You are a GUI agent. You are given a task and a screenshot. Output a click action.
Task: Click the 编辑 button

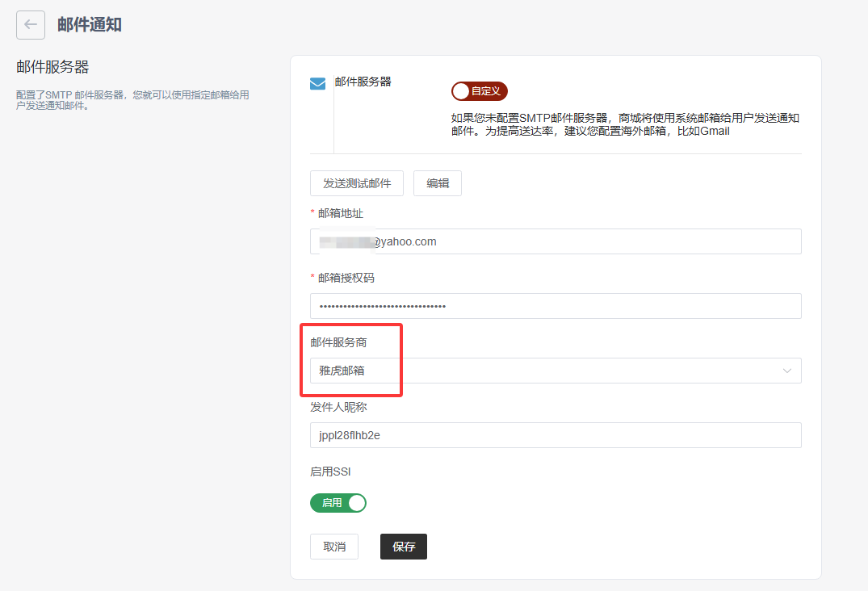click(x=438, y=183)
